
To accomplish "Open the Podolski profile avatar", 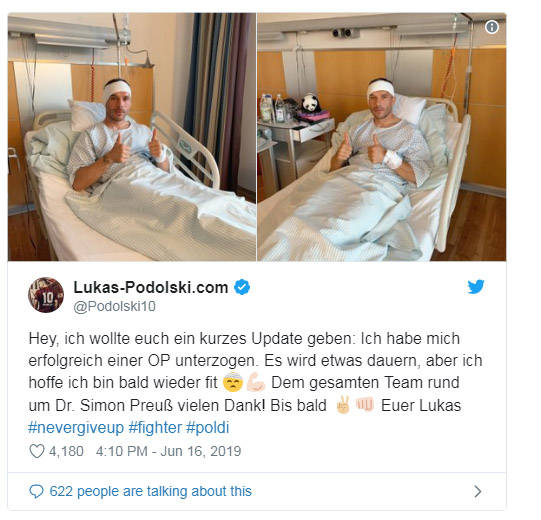I will click(46, 295).
